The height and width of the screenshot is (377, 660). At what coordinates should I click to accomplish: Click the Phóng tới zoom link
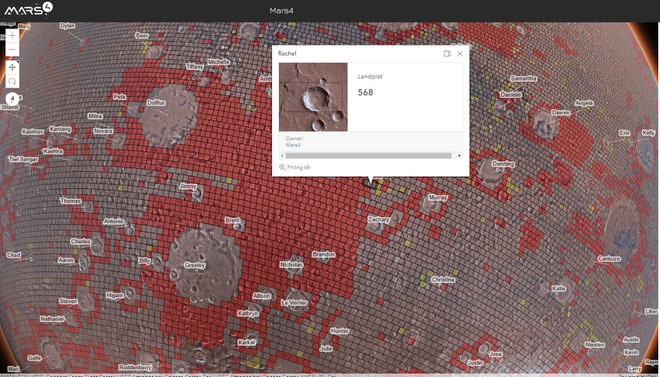point(298,167)
